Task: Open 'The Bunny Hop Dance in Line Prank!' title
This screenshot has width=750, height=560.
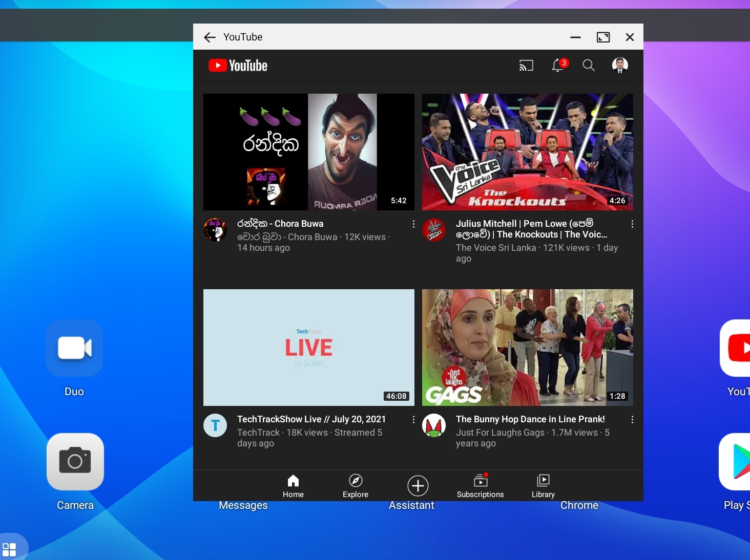Action: [x=530, y=419]
